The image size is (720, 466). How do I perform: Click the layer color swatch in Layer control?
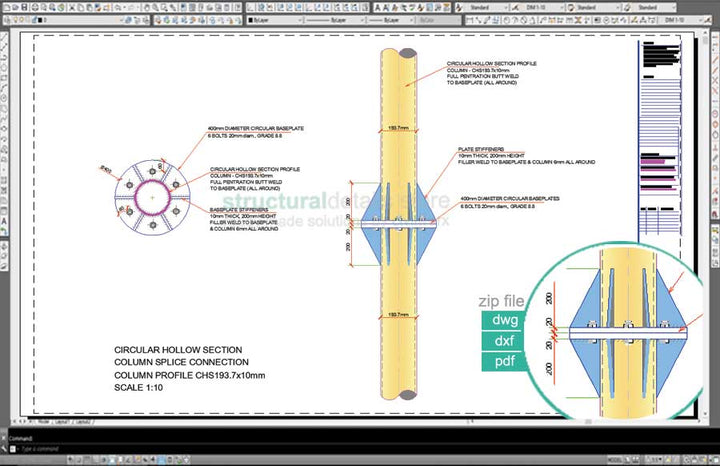(x=40, y=20)
